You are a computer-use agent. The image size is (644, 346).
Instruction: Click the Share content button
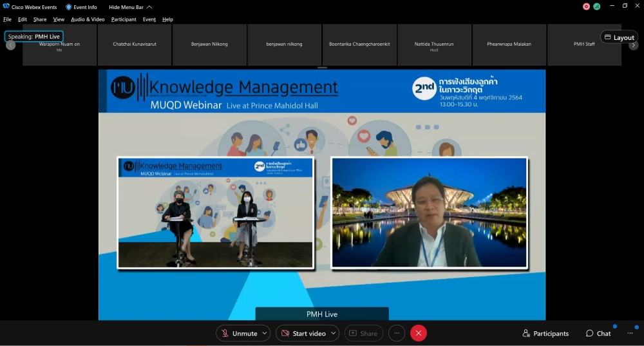point(363,333)
